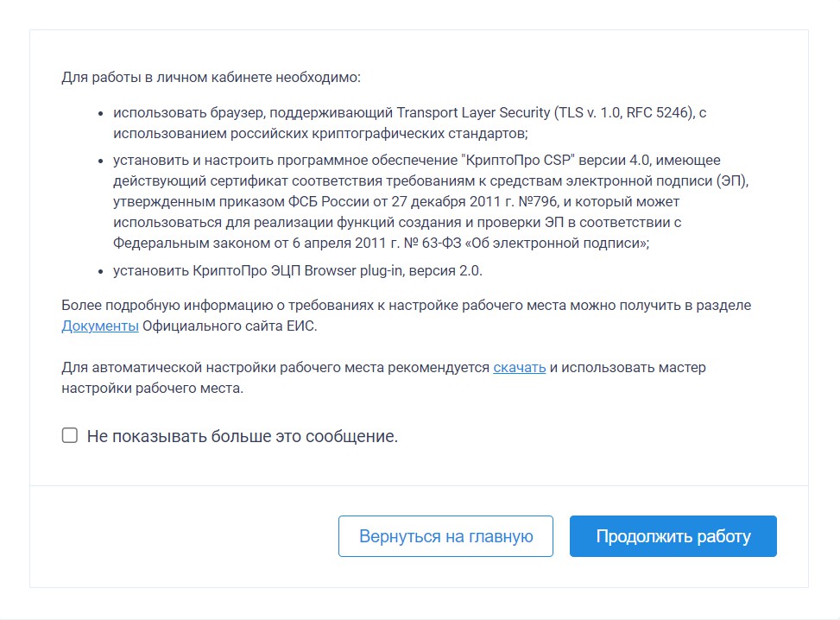Tick the 'Не показывать больше это сообщение' checkbox

(x=70, y=435)
